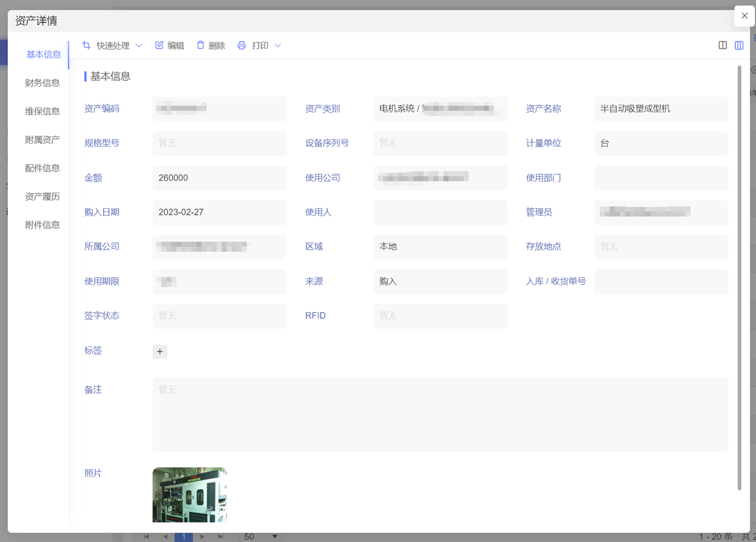Click the 快速处理 crop-style icon
756x542 pixels.
click(x=87, y=46)
